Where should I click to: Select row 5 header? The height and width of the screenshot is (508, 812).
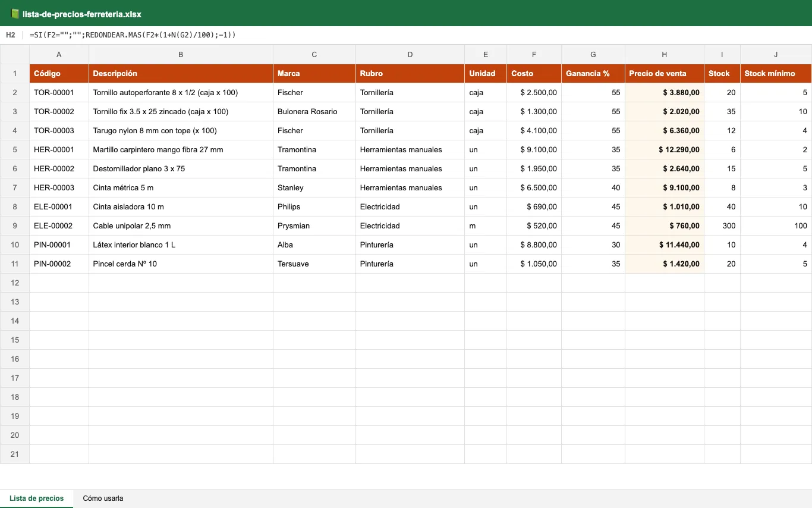tap(15, 150)
